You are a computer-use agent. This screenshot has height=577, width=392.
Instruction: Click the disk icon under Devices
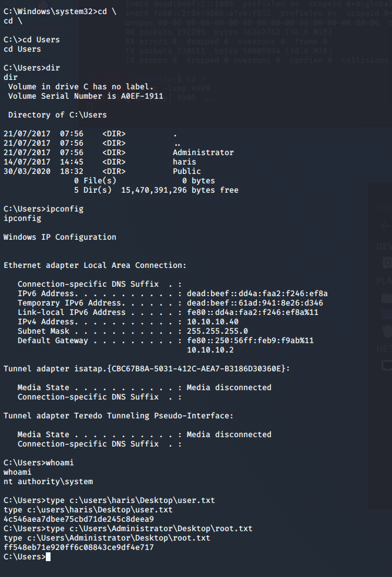(387, 262)
